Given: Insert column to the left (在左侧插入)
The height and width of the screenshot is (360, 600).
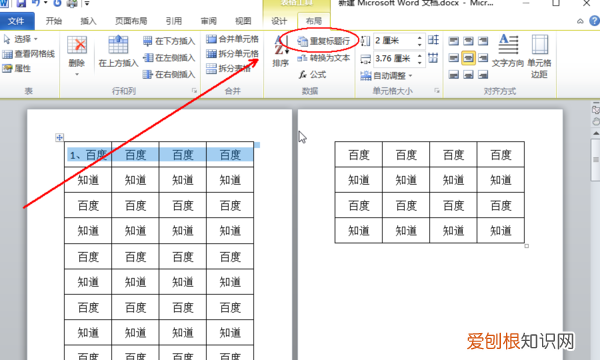Looking at the screenshot, I should point(169,58).
